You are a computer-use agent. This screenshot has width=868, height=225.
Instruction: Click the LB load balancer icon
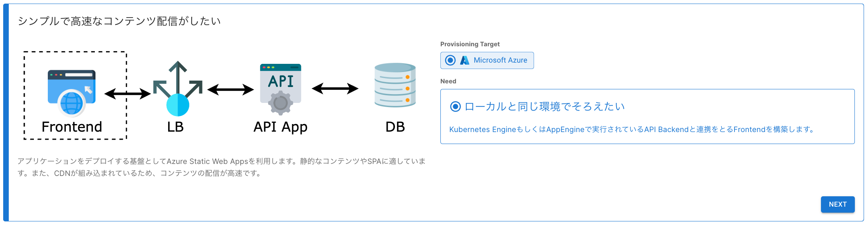pos(178,89)
